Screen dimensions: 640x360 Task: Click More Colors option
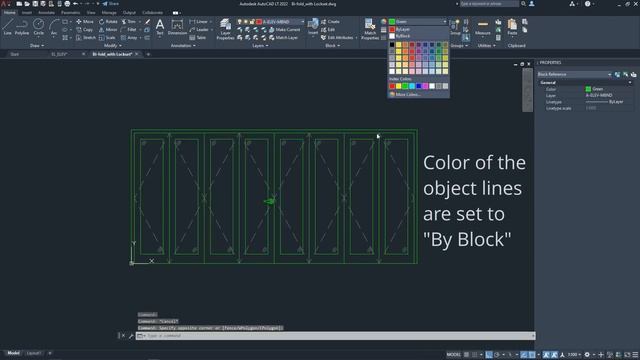[404, 94]
